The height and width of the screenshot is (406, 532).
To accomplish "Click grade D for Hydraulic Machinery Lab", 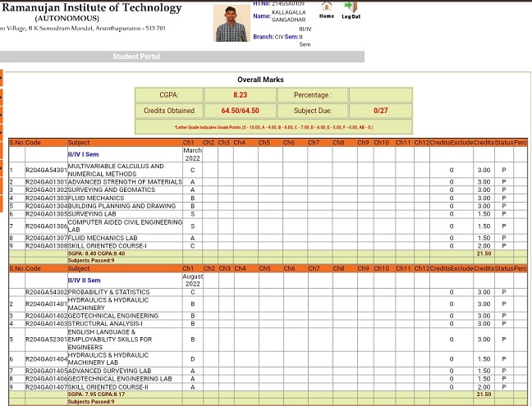I will coord(193,359).
